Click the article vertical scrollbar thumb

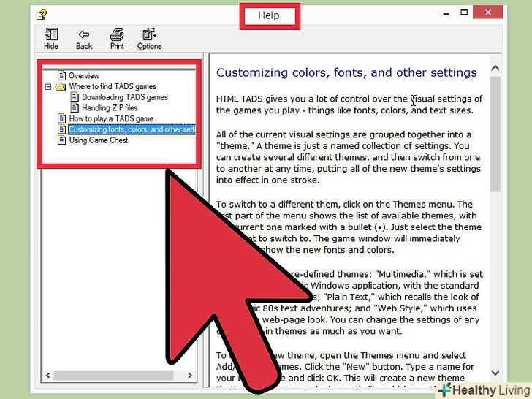pos(495,134)
